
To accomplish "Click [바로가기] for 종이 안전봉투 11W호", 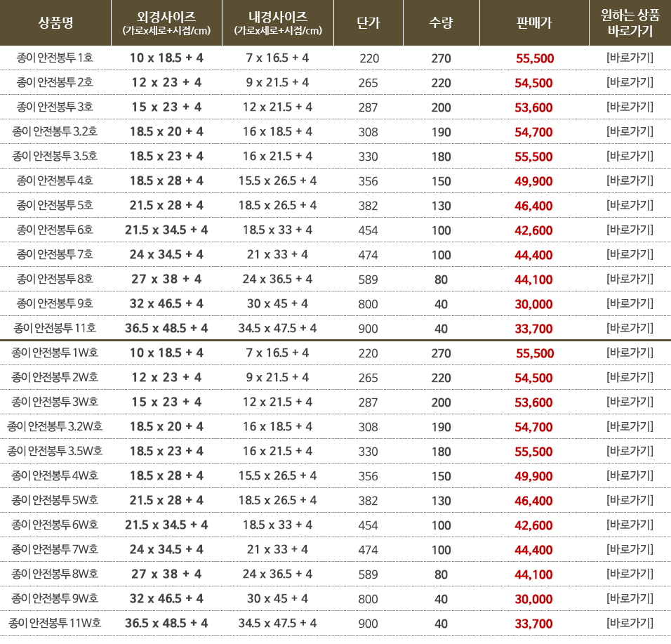I will pyautogui.click(x=630, y=623).
